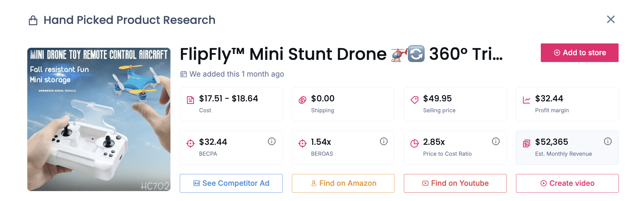644x201 pixels.
Task: Click the calendar icon beside the added date
Action: (x=184, y=74)
